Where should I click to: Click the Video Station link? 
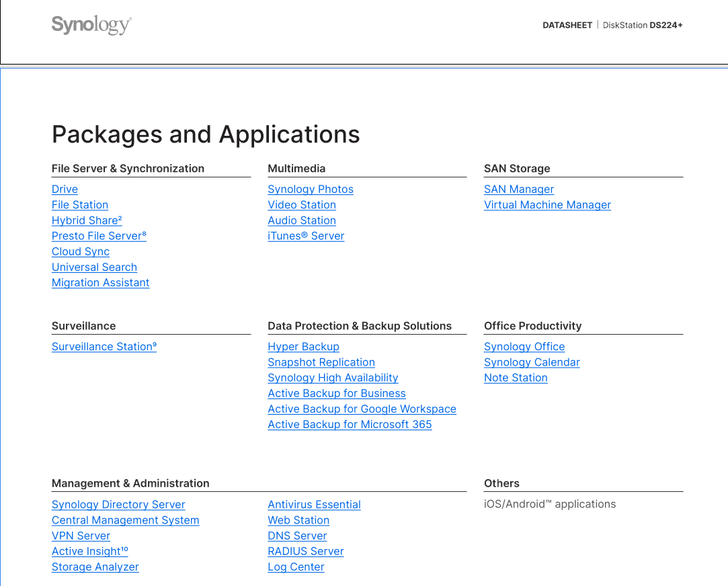click(x=302, y=204)
